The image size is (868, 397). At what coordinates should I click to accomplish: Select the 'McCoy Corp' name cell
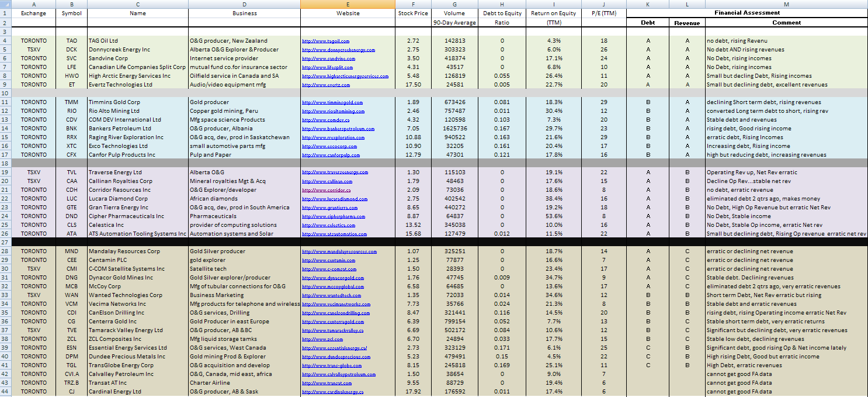[x=138, y=286]
